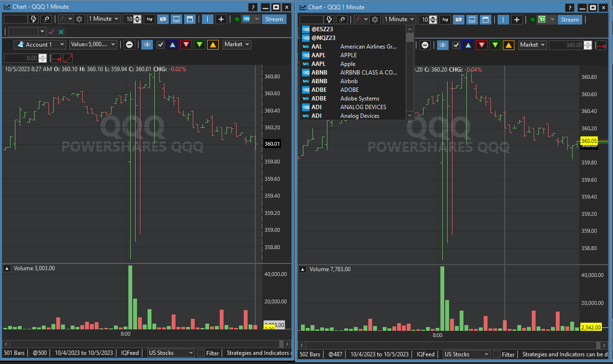The height and width of the screenshot is (364, 613).
Task: Click the 360.00 price field in the right window
Action: point(567,45)
